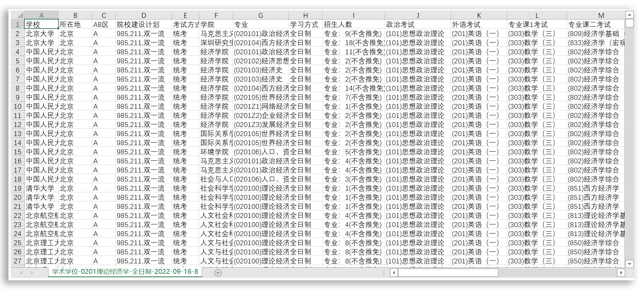This screenshot has height=292, width=644.
Task: Select cell 社会与人口 in row 18
Action: tap(216, 179)
